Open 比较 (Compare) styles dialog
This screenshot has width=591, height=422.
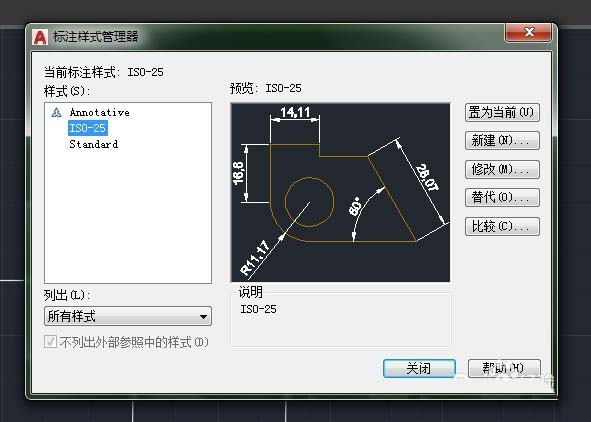tap(502, 226)
